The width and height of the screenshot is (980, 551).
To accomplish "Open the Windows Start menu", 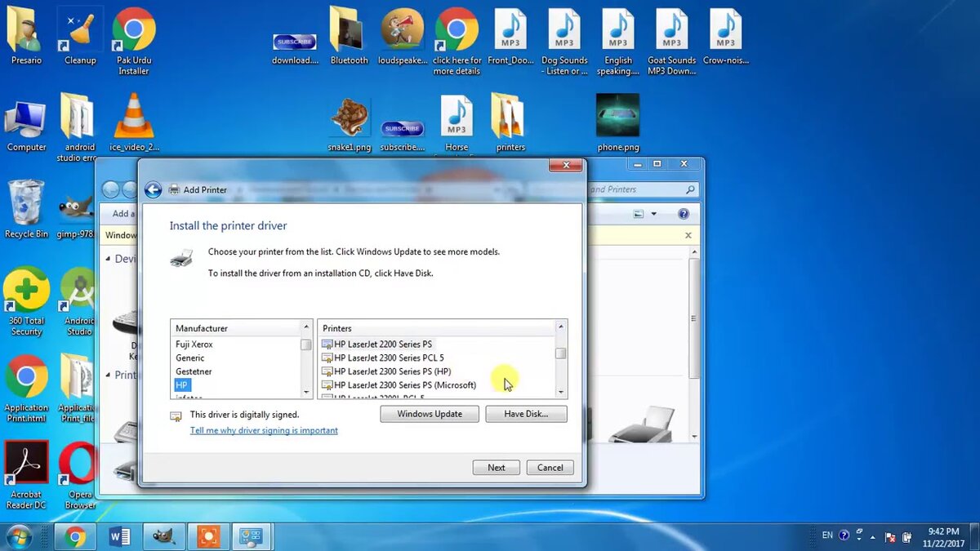I will 19,536.
